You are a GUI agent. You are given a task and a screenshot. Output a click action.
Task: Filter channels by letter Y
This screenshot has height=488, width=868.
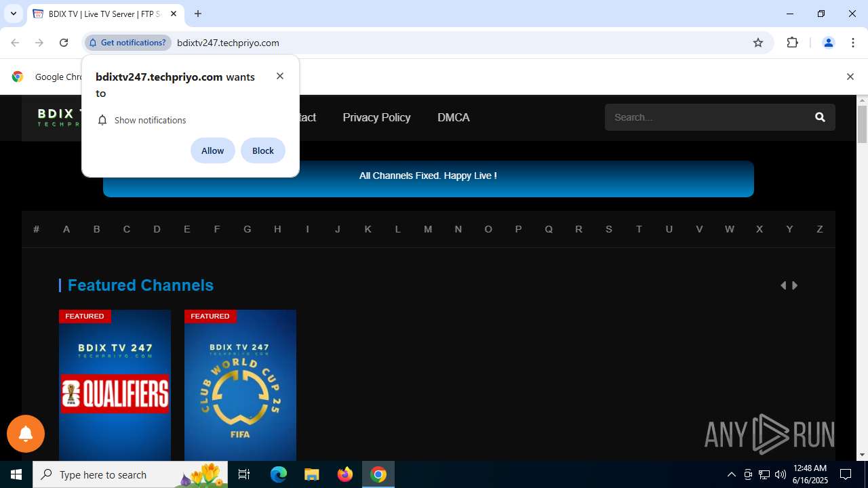tap(789, 229)
